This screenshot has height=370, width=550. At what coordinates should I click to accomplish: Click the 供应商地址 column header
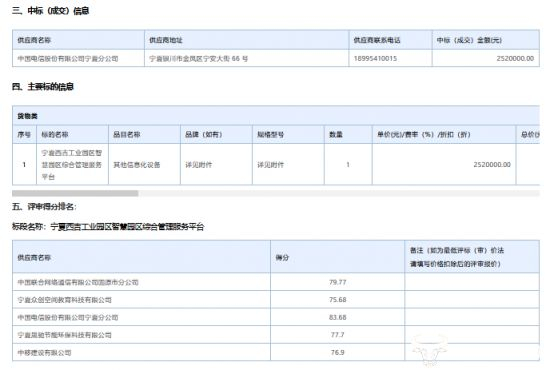[166, 40]
